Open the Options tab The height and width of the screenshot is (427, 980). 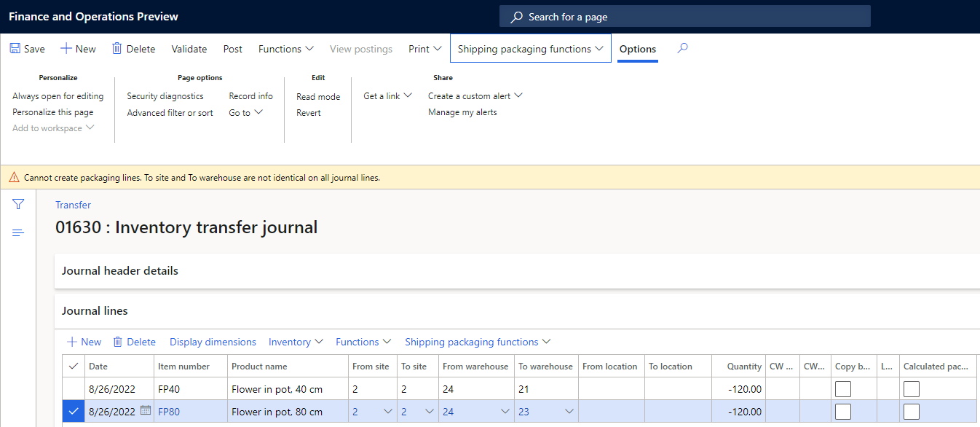[637, 49]
